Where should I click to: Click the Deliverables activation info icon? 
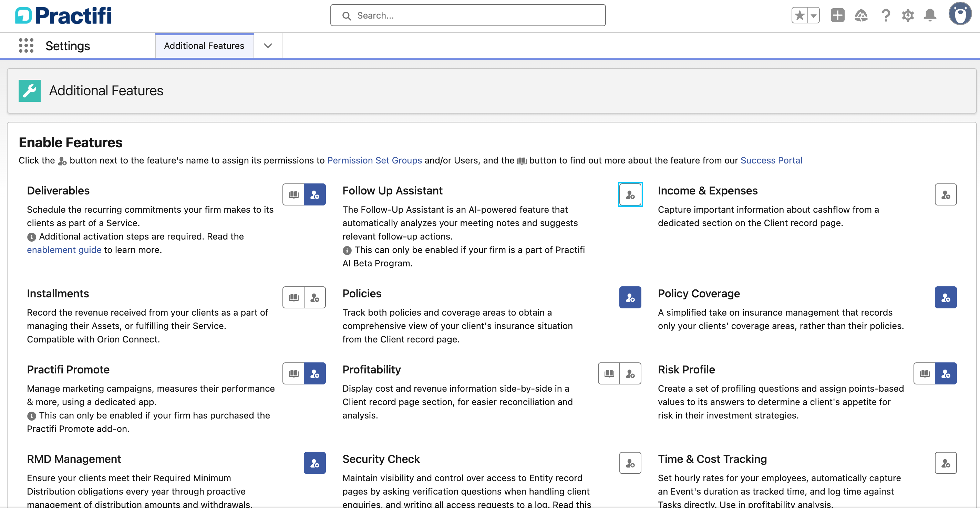coord(32,237)
